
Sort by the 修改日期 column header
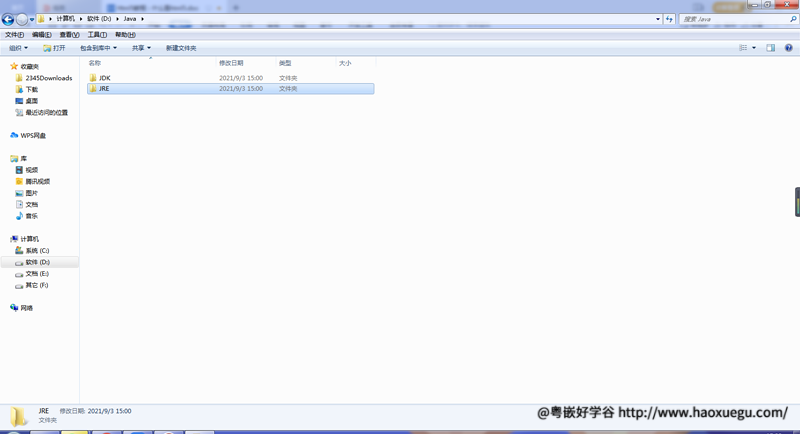[x=231, y=63]
